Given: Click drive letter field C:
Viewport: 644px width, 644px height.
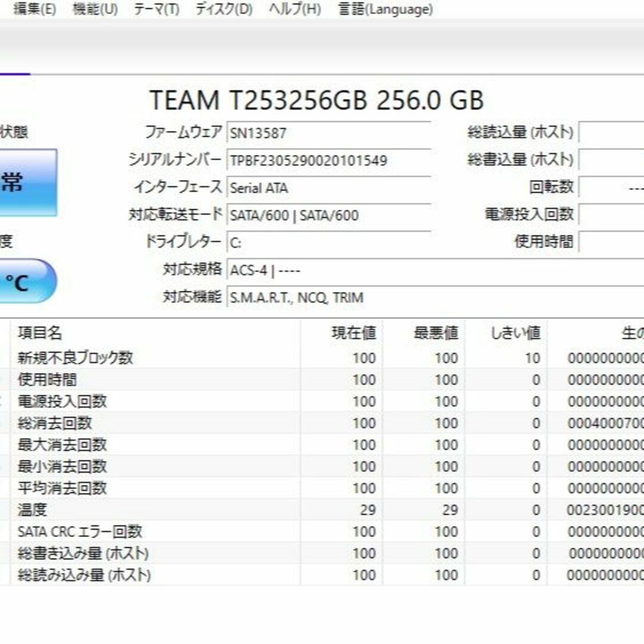Looking at the screenshot, I should (x=329, y=242).
